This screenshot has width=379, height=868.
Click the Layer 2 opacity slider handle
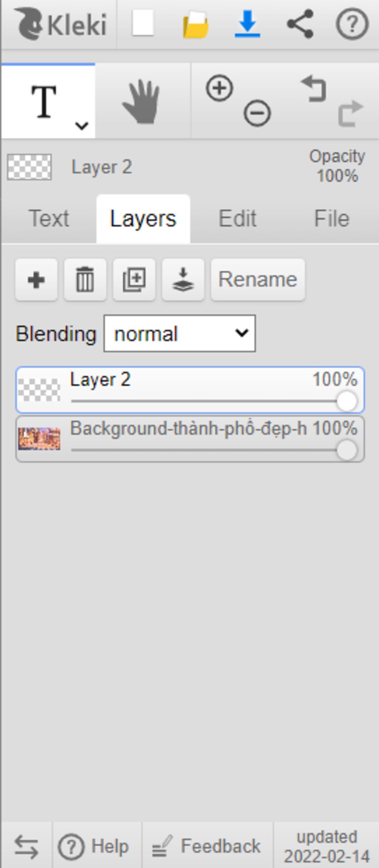(x=347, y=401)
